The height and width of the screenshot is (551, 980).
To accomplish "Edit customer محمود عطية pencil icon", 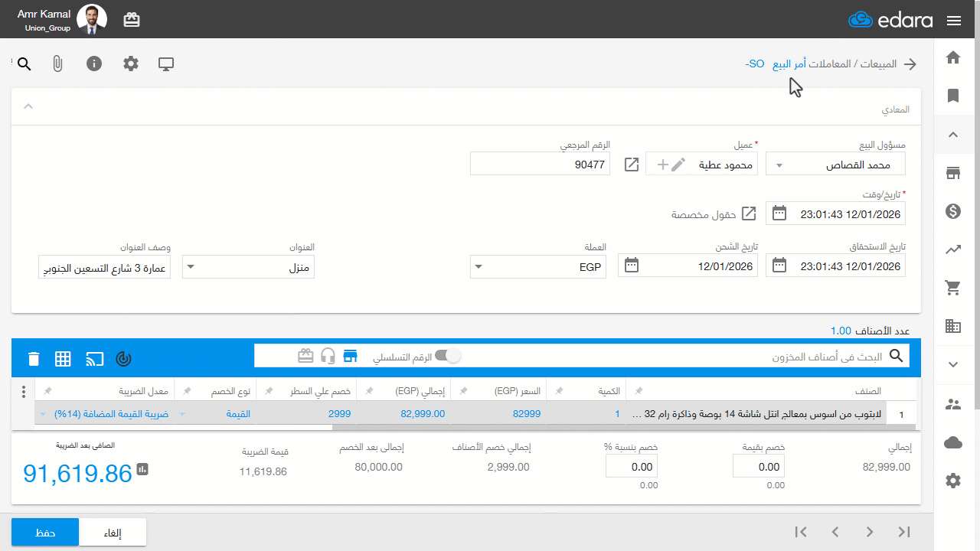I will point(678,165).
